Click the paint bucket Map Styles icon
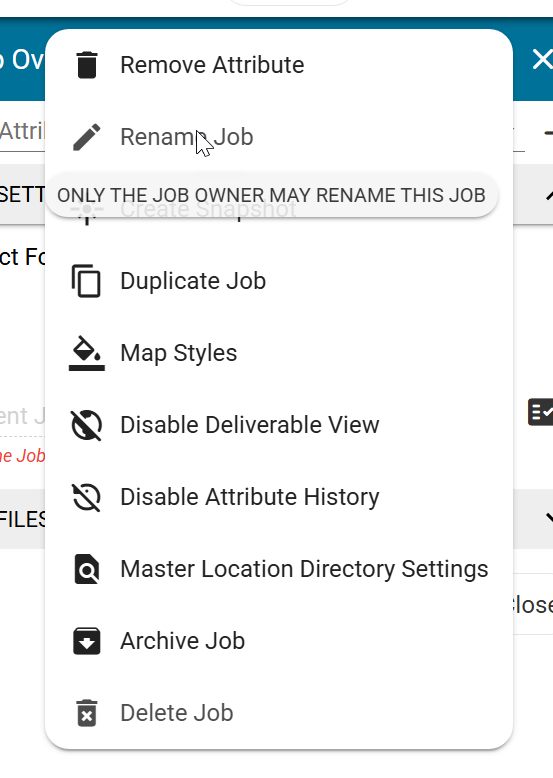The image size is (553, 778). tap(87, 353)
